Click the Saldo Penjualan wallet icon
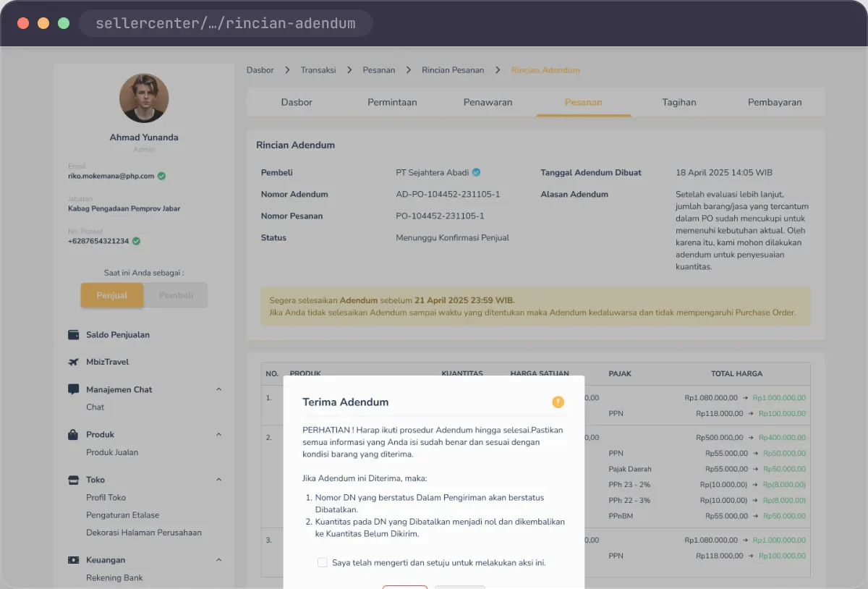 click(x=73, y=335)
